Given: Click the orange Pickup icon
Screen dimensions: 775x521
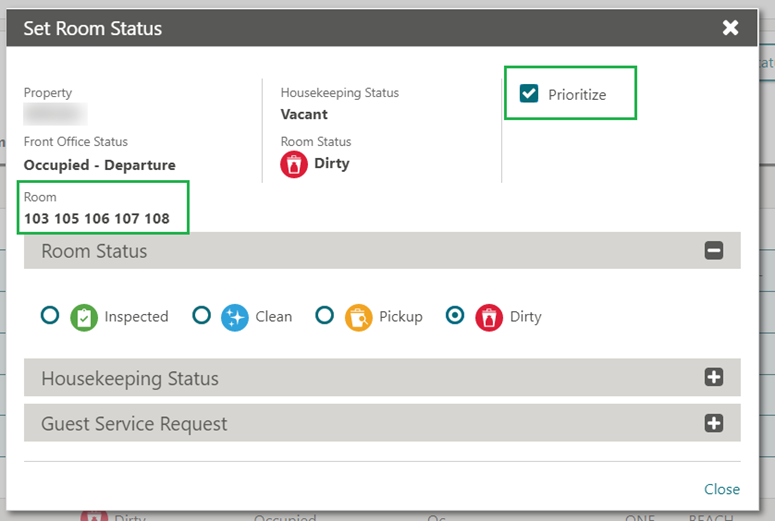Looking at the screenshot, I should click(x=358, y=317).
